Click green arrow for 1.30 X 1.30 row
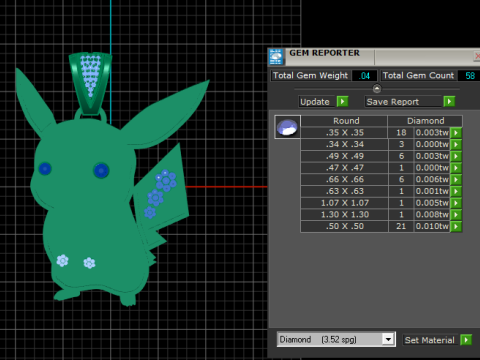The height and width of the screenshot is (360, 480). pyautogui.click(x=456, y=215)
